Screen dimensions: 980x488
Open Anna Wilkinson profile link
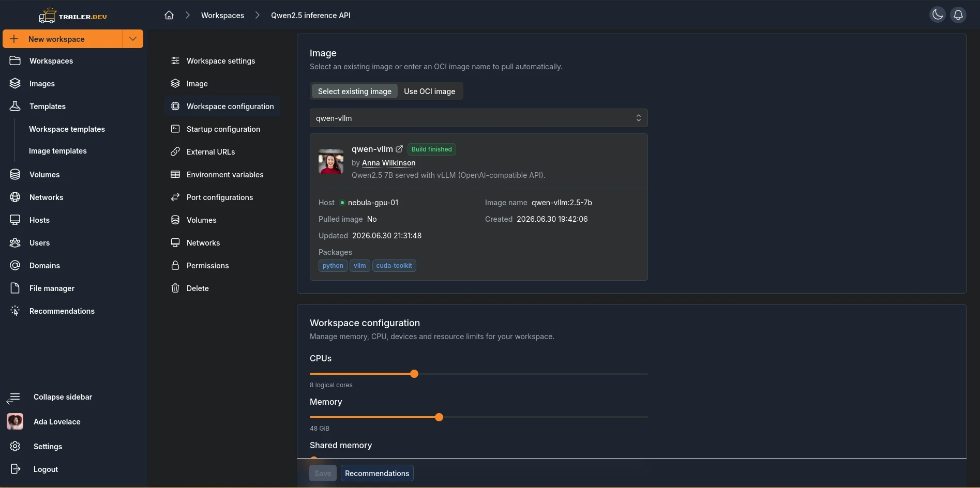pyautogui.click(x=388, y=162)
